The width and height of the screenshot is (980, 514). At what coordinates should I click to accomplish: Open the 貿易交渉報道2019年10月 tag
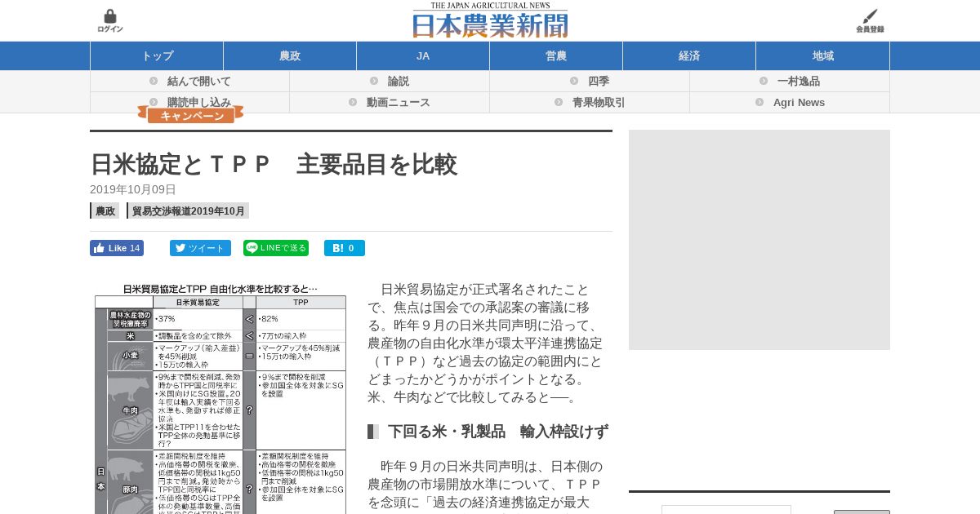(x=188, y=210)
